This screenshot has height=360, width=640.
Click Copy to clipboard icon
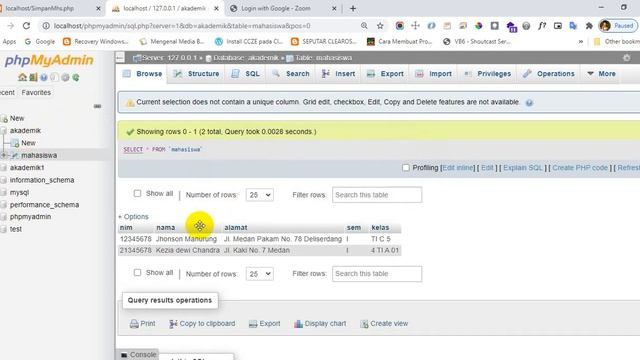pos(173,324)
